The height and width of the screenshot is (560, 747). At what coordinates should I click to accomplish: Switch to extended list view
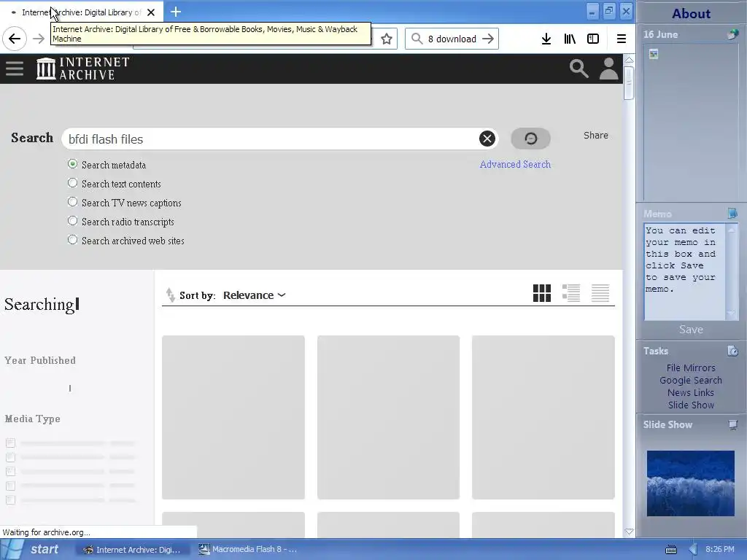(x=570, y=293)
